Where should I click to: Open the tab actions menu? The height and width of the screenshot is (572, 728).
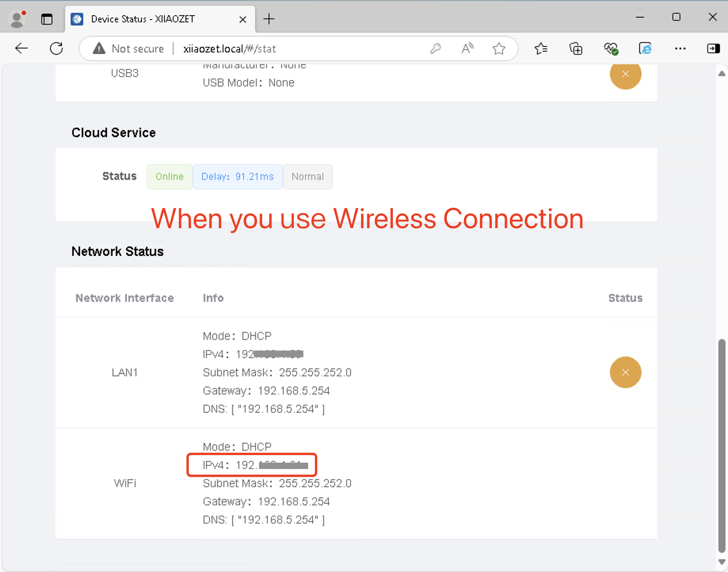coord(47,19)
